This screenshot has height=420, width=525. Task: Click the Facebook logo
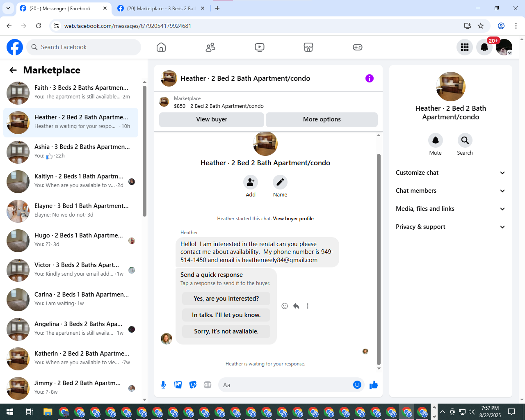click(15, 47)
